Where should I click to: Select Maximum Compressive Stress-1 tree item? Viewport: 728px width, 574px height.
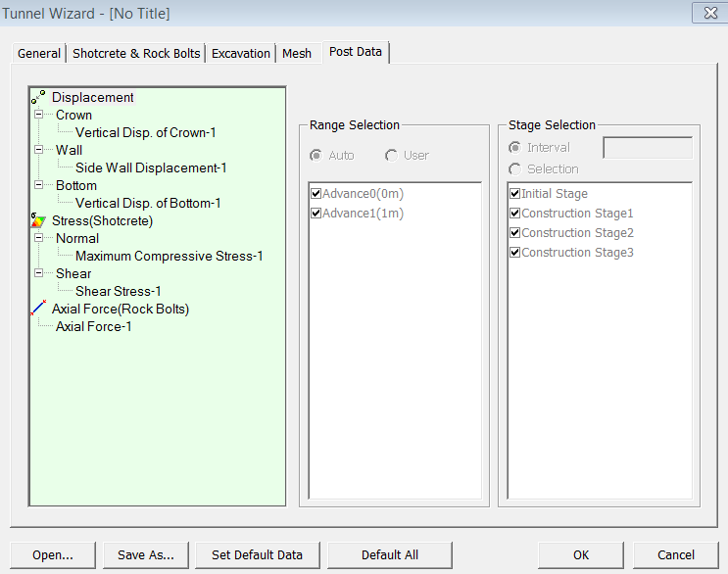pyautogui.click(x=169, y=257)
